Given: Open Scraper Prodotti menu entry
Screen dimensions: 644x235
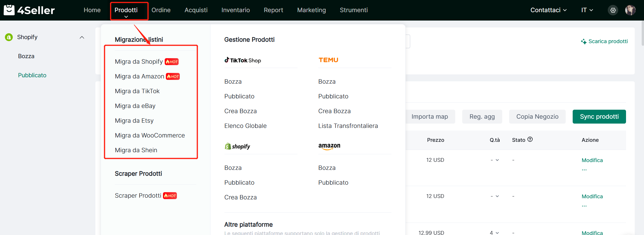Looking at the screenshot, I should point(138,196).
